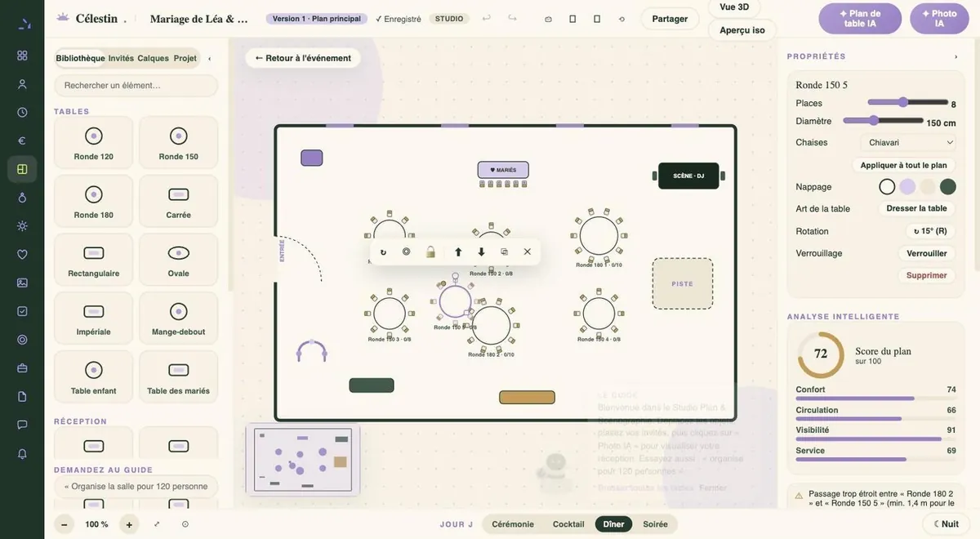The height and width of the screenshot is (539, 980).
Task: Choose the lavender nappage swatch
Action: click(907, 187)
